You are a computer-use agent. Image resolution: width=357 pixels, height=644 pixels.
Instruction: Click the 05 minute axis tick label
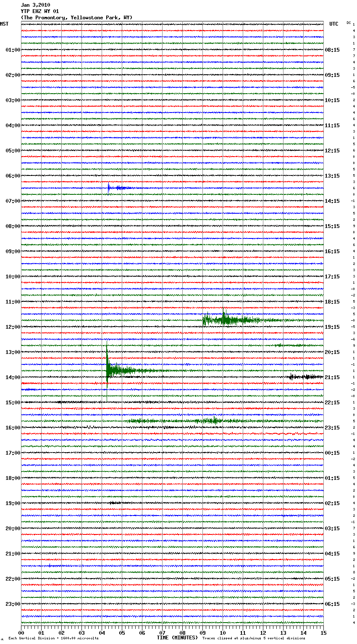pos(122,633)
